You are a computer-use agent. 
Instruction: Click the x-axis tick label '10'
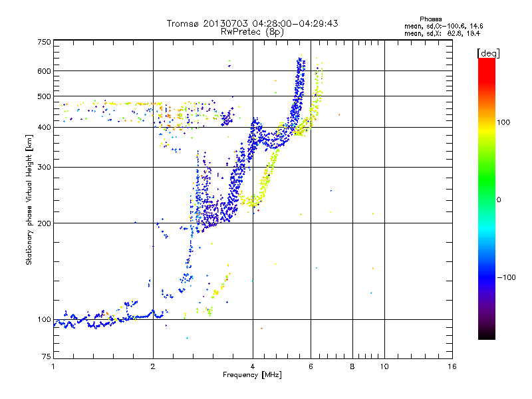384,366
